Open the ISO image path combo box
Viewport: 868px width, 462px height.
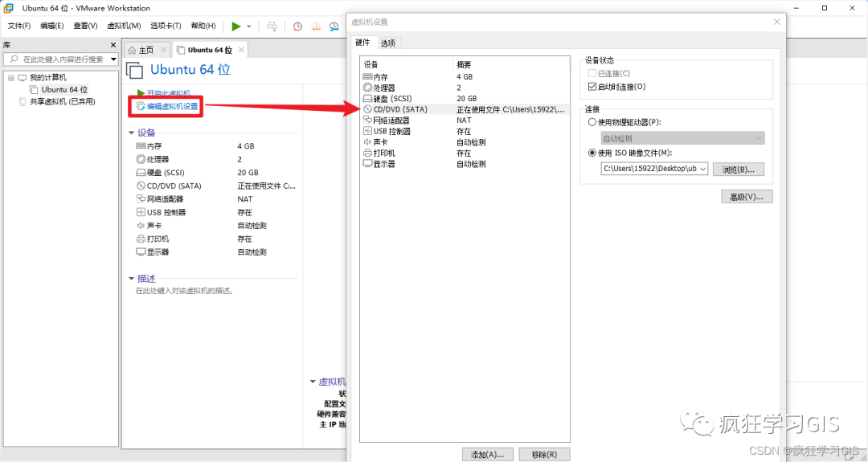point(654,169)
